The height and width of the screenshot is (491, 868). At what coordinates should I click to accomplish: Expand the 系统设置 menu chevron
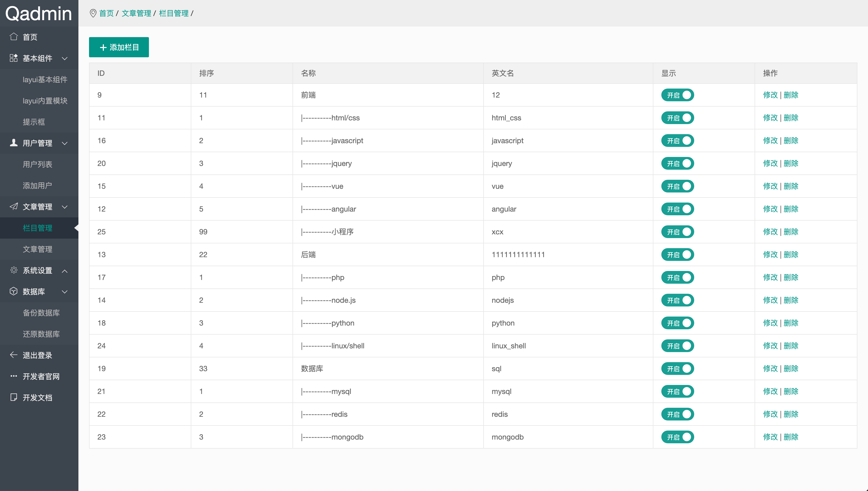[x=65, y=271]
